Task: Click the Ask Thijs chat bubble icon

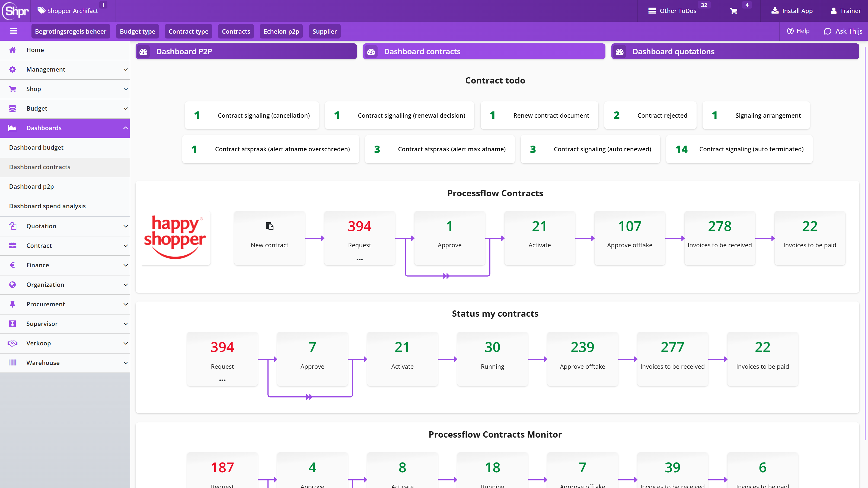Action: click(827, 31)
